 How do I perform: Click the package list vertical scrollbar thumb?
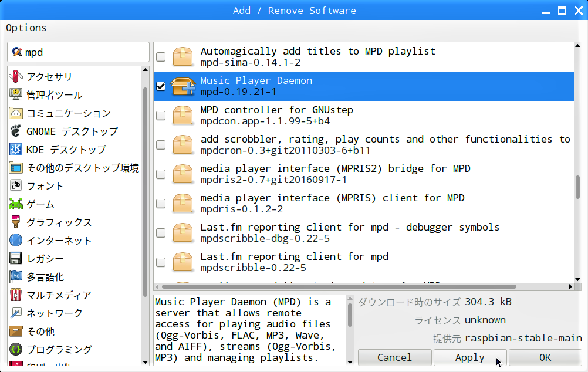click(577, 187)
